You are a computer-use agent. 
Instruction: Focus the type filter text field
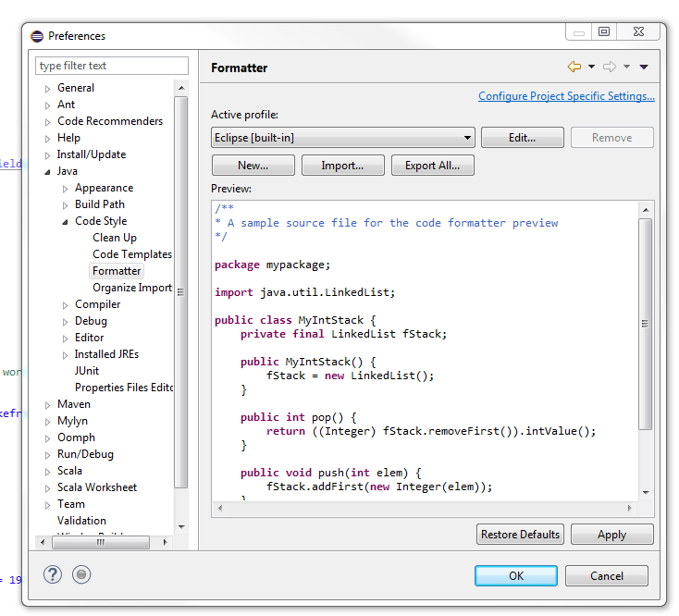(x=112, y=66)
